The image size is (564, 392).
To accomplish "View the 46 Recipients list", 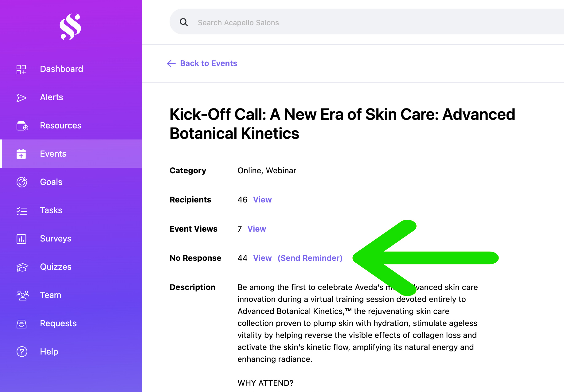I will (x=262, y=200).
